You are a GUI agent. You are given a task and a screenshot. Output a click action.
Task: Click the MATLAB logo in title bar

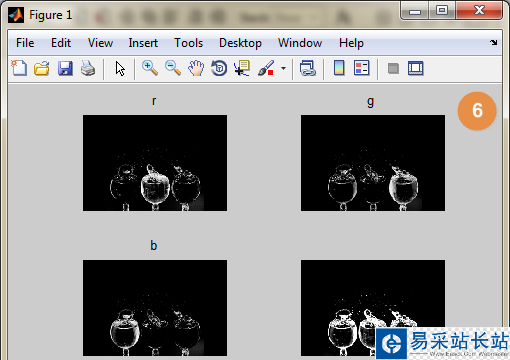point(16,15)
